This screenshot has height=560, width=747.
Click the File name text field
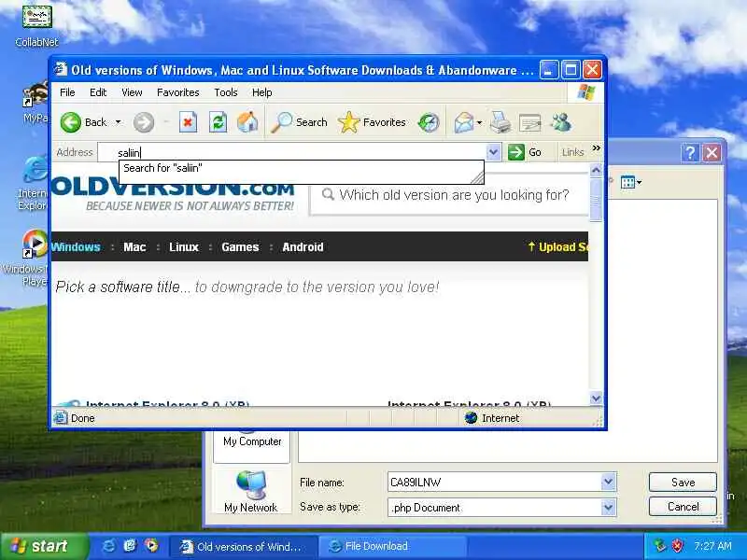494,482
